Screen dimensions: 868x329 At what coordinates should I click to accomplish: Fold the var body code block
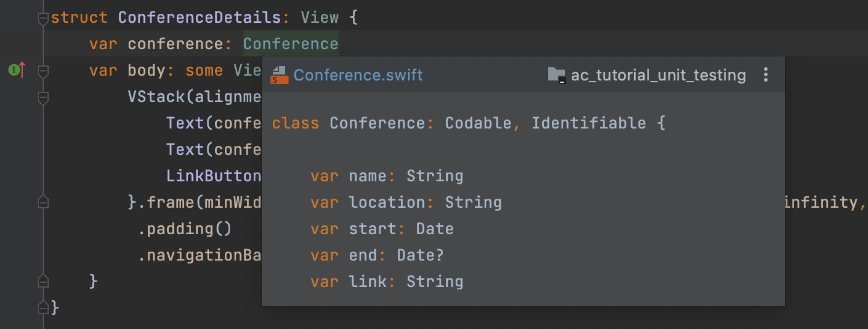tap(43, 71)
